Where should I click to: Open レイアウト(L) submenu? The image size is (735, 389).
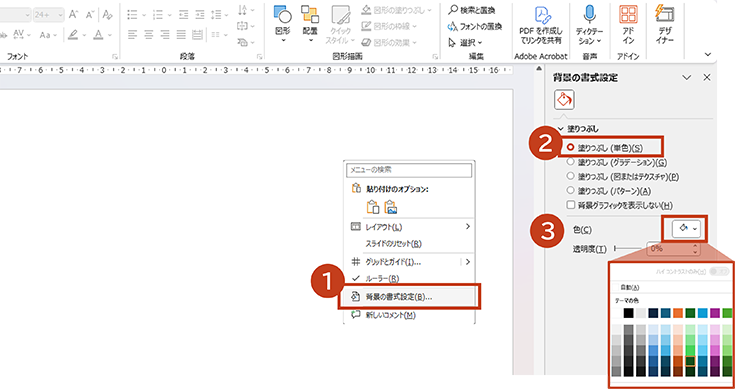click(410, 227)
